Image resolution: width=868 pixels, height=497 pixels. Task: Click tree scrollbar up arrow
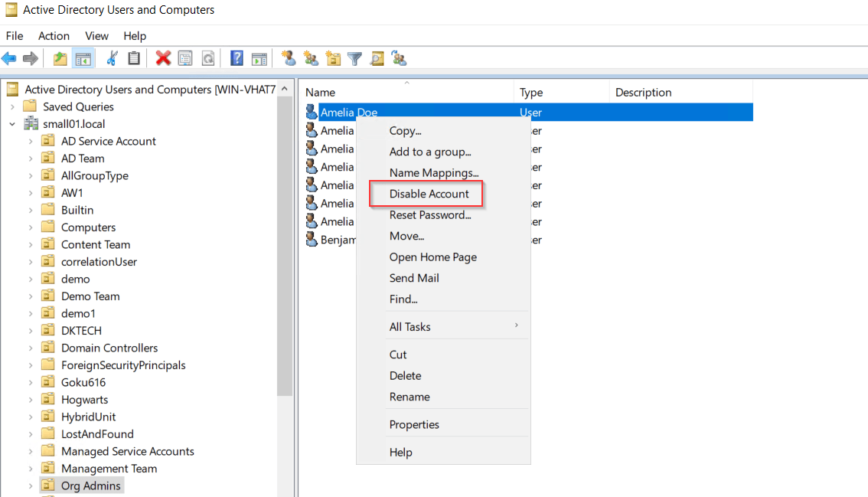click(x=285, y=89)
